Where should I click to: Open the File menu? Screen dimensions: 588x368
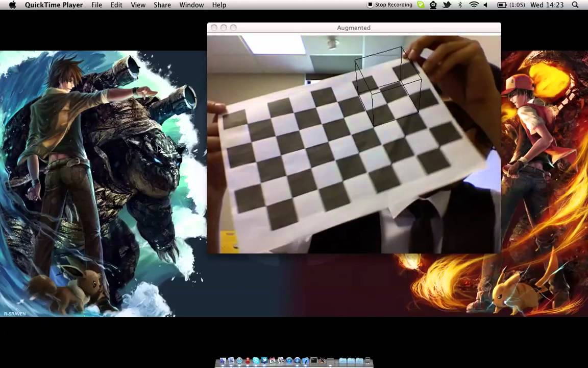(x=96, y=5)
